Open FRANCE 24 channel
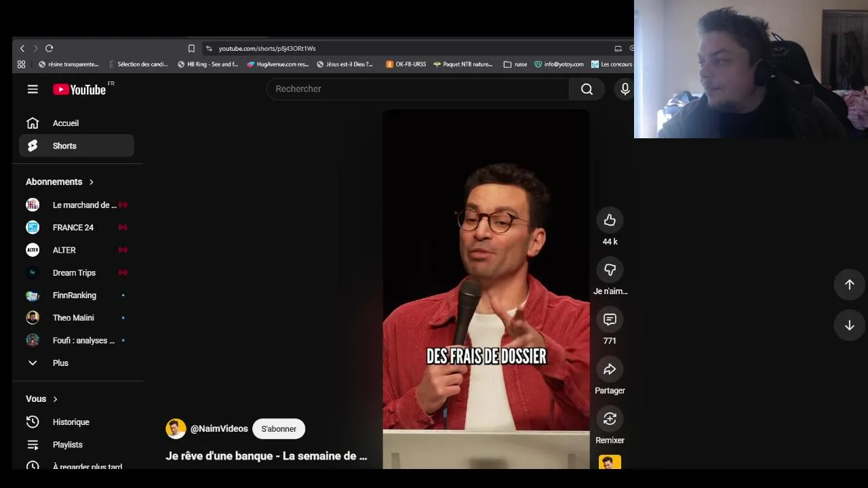This screenshot has height=488, width=868. [77, 228]
